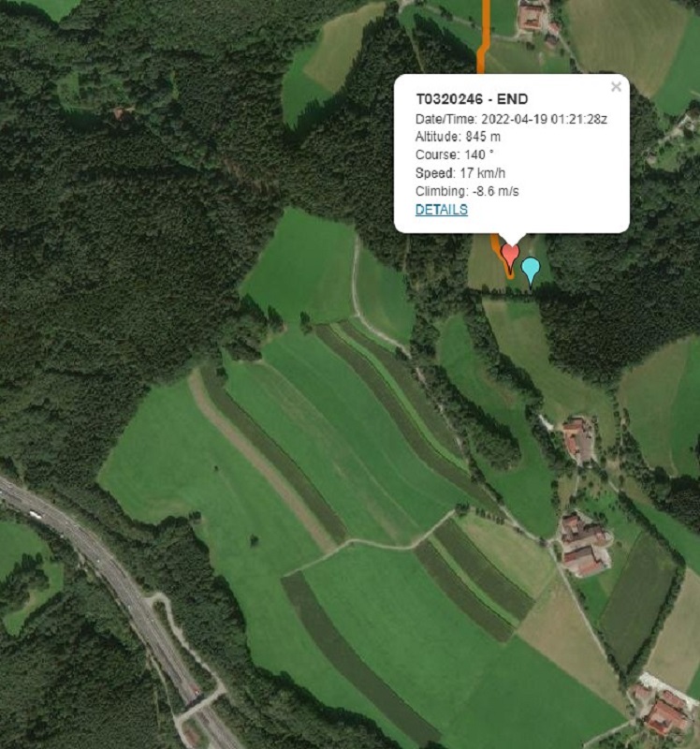700x749 pixels.
Task: Click the small hut in the forest clearing
Action: coord(119,113)
